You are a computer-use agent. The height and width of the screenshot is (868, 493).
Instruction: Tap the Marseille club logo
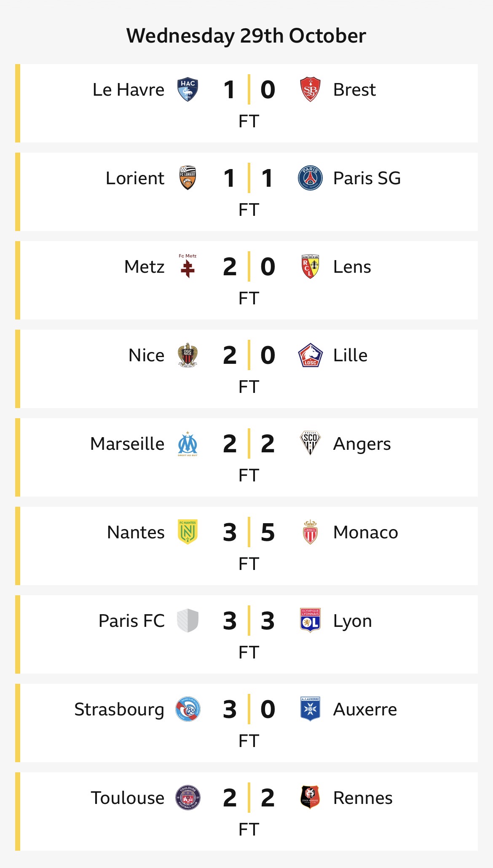point(188,444)
